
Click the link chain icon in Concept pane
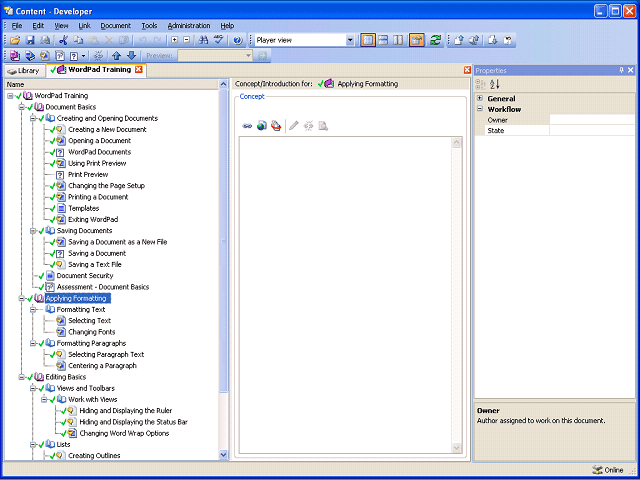pyautogui.click(x=247, y=126)
